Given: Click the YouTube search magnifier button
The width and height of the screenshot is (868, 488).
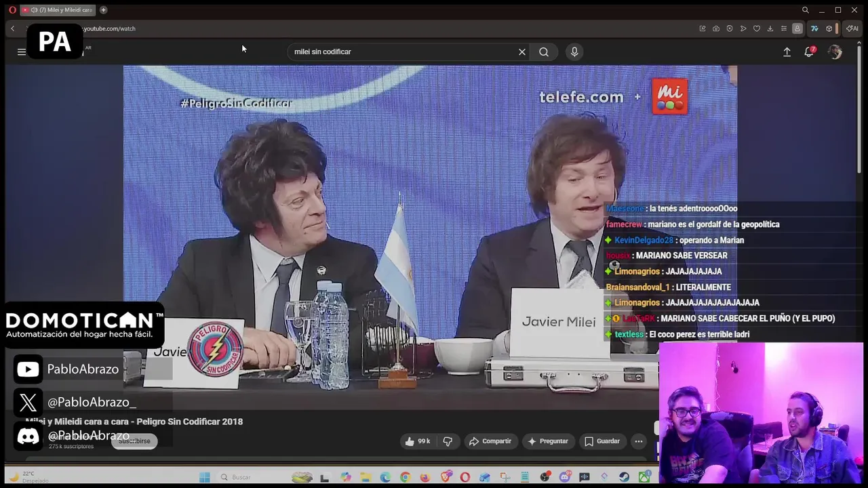Looking at the screenshot, I should tap(544, 52).
